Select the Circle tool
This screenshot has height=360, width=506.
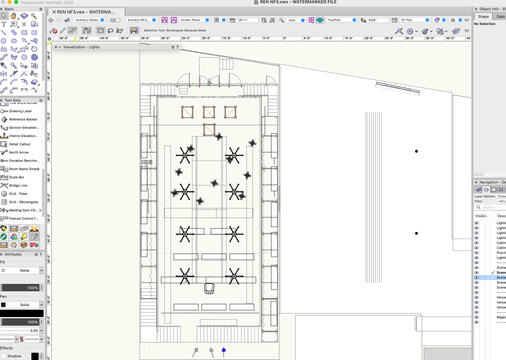[4, 41]
